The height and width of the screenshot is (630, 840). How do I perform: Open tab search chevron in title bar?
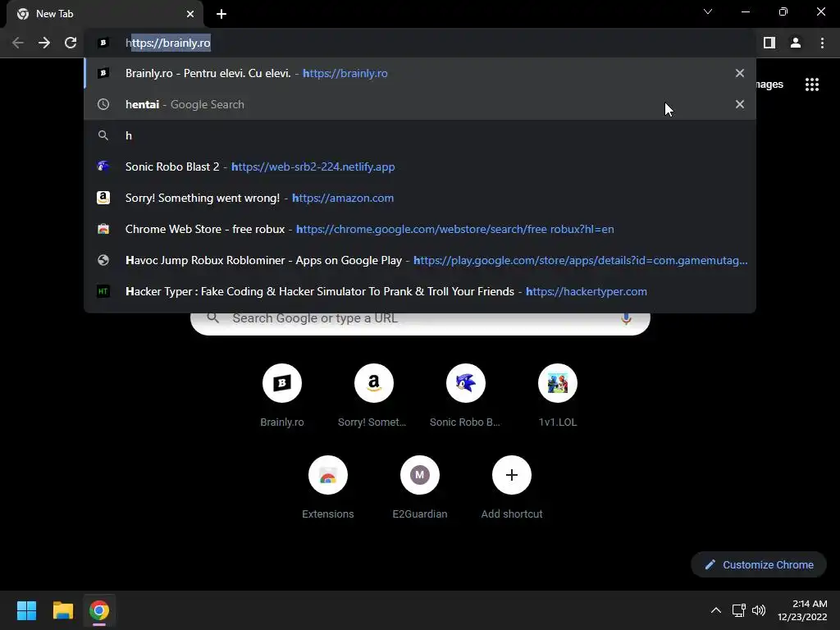708,11
